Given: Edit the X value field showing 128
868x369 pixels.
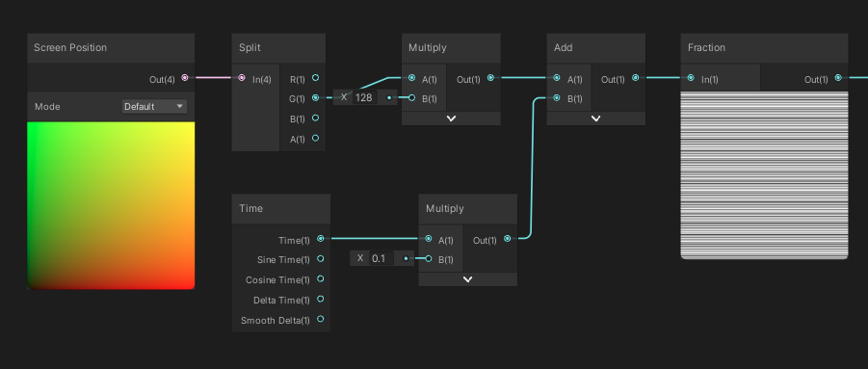Looking at the screenshot, I should (364, 97).
